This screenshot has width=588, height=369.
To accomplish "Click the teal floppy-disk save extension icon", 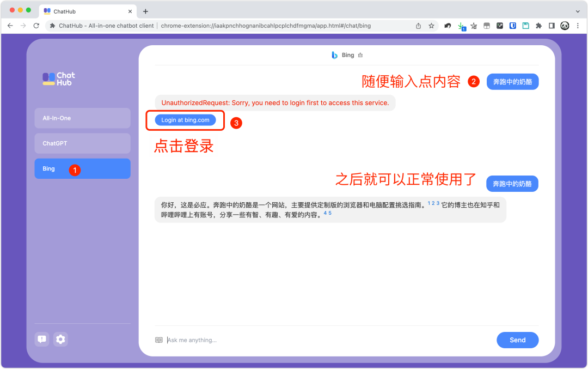I will click(x=526, y=26).
